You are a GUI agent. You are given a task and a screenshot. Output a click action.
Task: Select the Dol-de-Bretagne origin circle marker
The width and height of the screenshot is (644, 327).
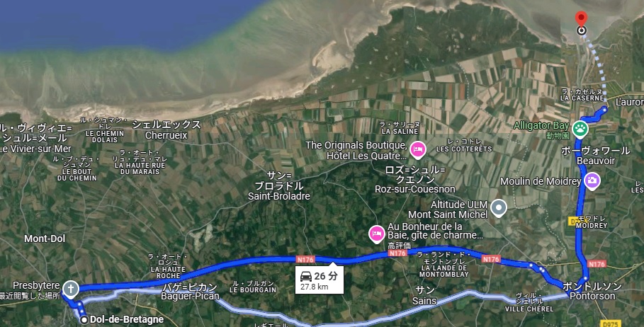click(x=84, y=320)
